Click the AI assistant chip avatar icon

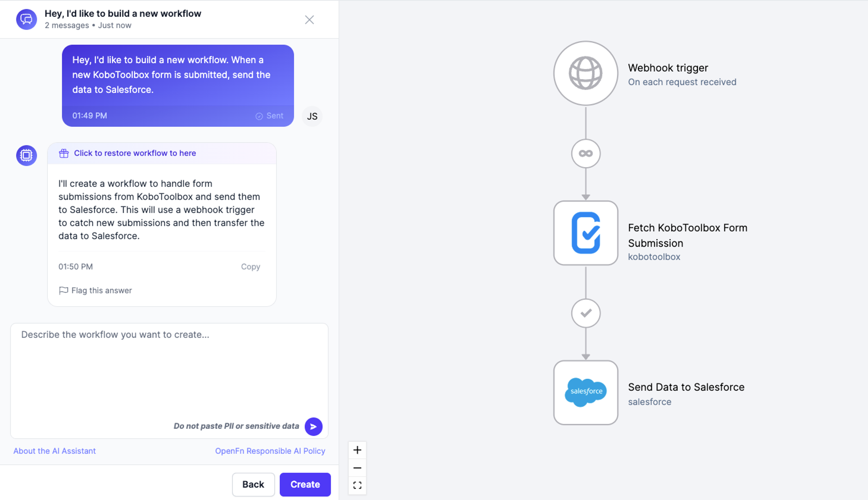coord(26,155)
